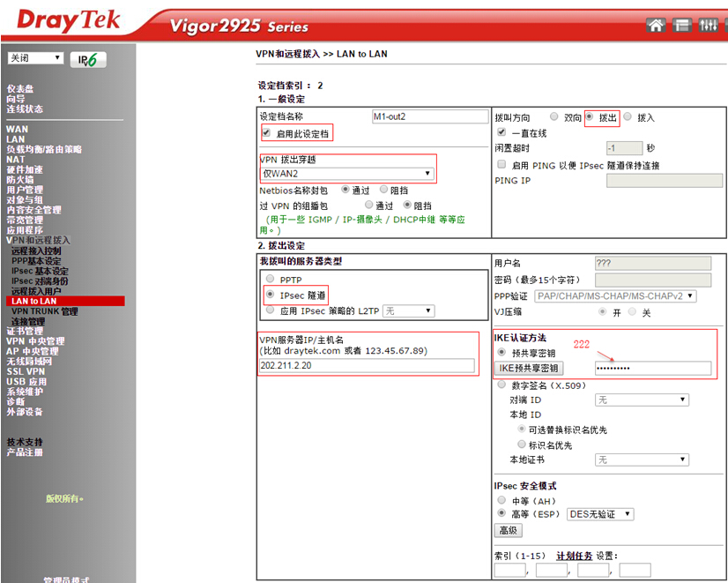Open the L2TP policy 无 dropdown
The width and height of the screenshot is (728, 583).
click(x=409, y=310)
